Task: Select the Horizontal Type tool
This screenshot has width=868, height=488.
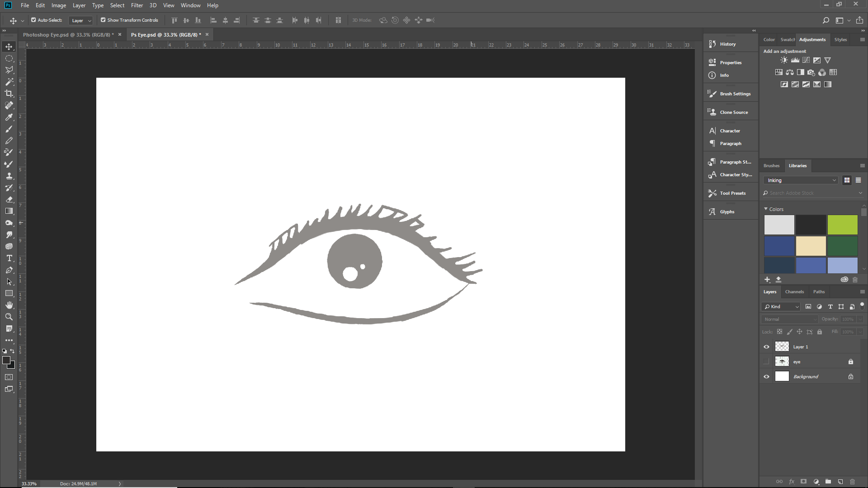Action: point(9,258)
